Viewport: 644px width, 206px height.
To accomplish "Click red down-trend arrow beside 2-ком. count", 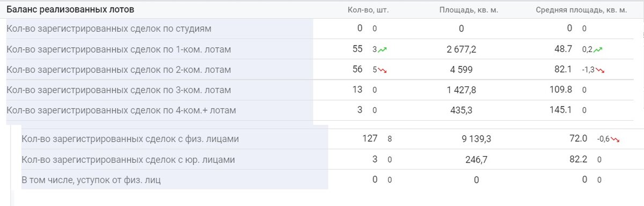I will click(x=383, y=70).
